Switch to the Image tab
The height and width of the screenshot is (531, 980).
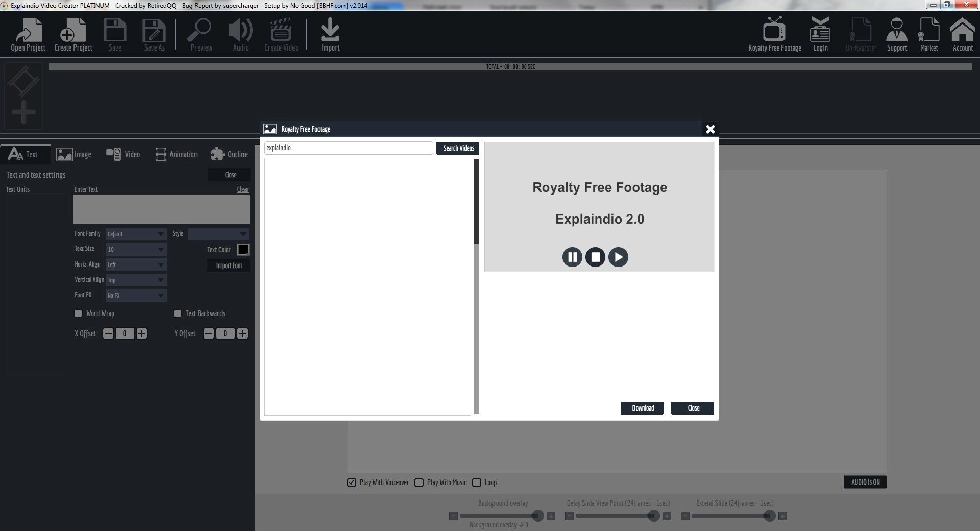point(73,154)
